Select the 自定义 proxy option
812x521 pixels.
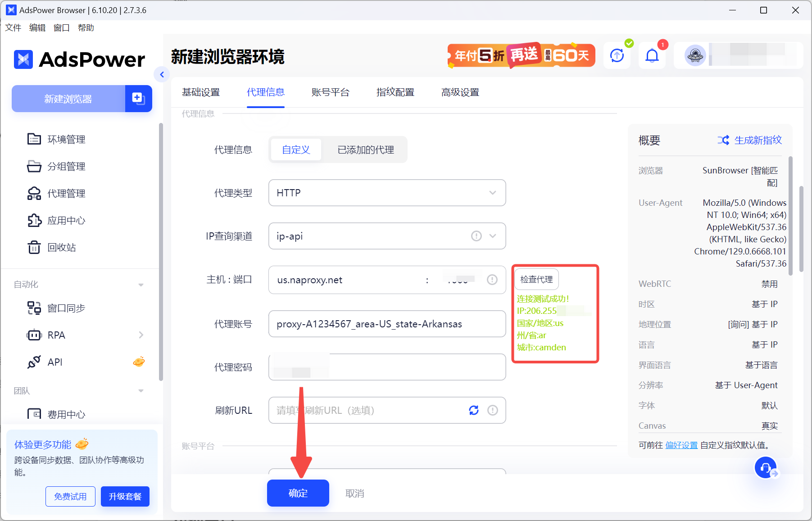click(296, 150)
